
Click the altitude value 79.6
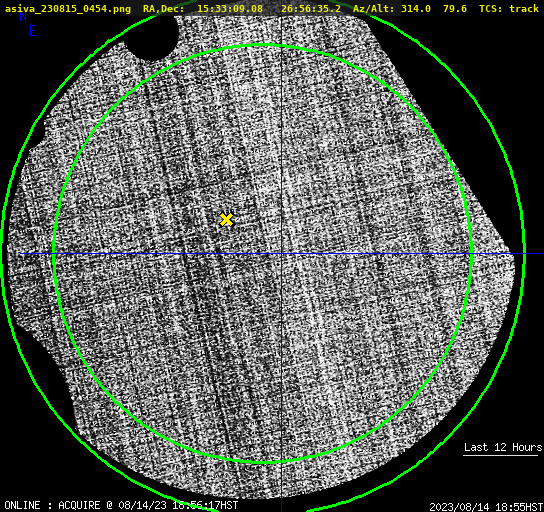[455, 8]
